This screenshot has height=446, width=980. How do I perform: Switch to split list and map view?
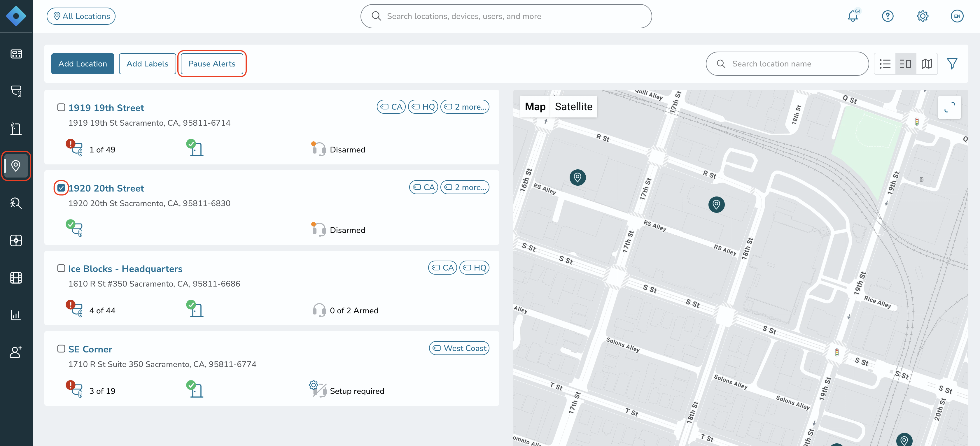tap(905, 64)
